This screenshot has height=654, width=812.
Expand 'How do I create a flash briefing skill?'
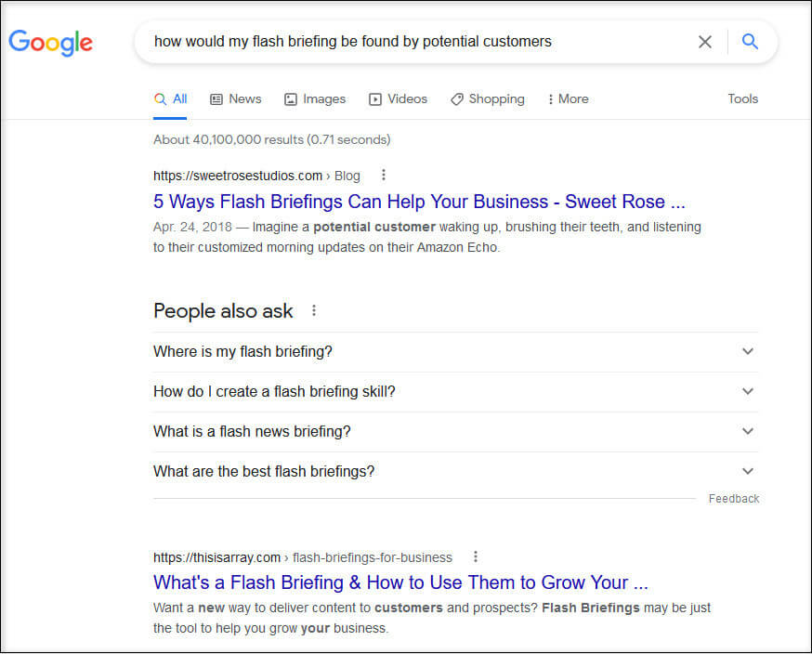point(456,391)
